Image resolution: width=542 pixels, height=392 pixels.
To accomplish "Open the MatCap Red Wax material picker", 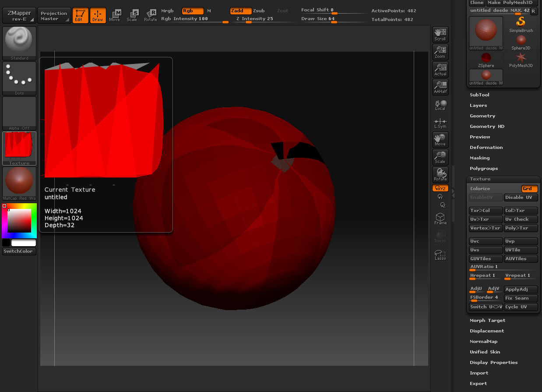I will pyautogui.click(x=19, y=184).
